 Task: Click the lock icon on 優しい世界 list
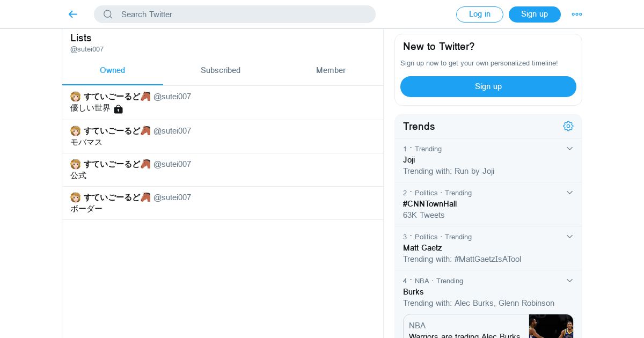[118, 109]
